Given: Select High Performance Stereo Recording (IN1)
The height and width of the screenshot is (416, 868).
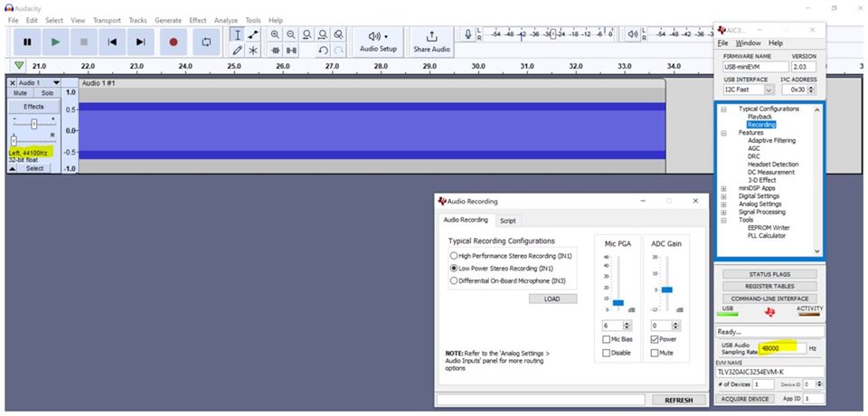Looking at the screenshot, I should tap(510, 256).
